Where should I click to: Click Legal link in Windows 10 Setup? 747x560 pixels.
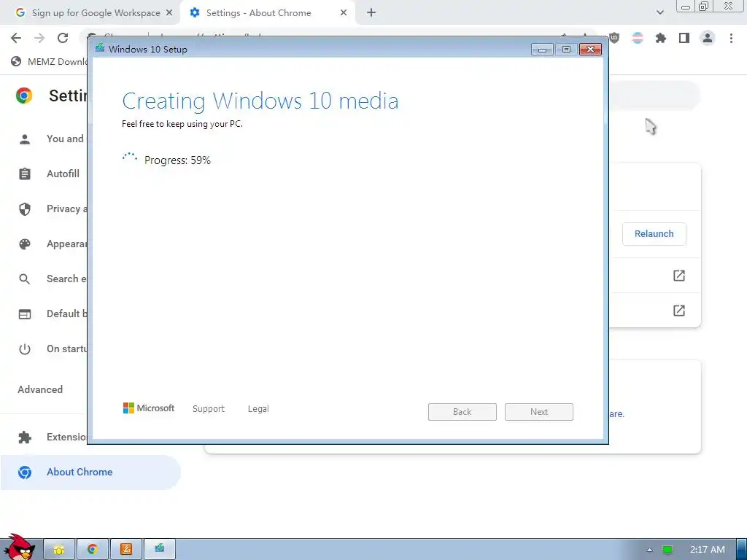[x=258, y=408]
